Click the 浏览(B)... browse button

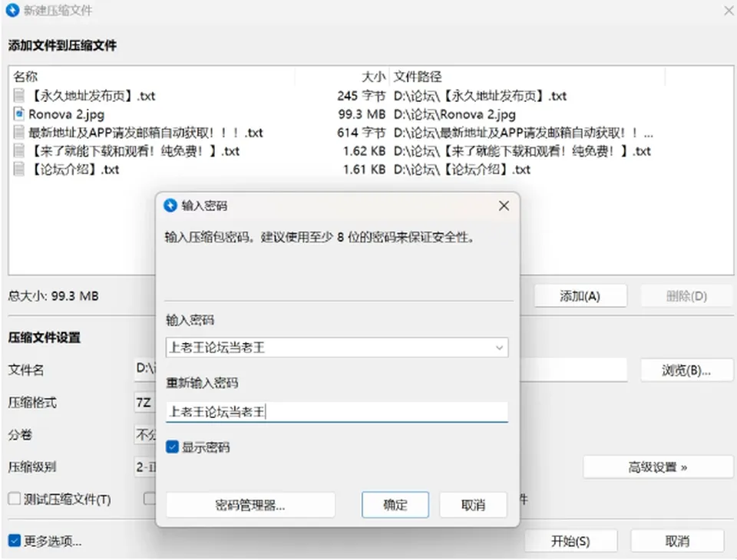point(686,371)
